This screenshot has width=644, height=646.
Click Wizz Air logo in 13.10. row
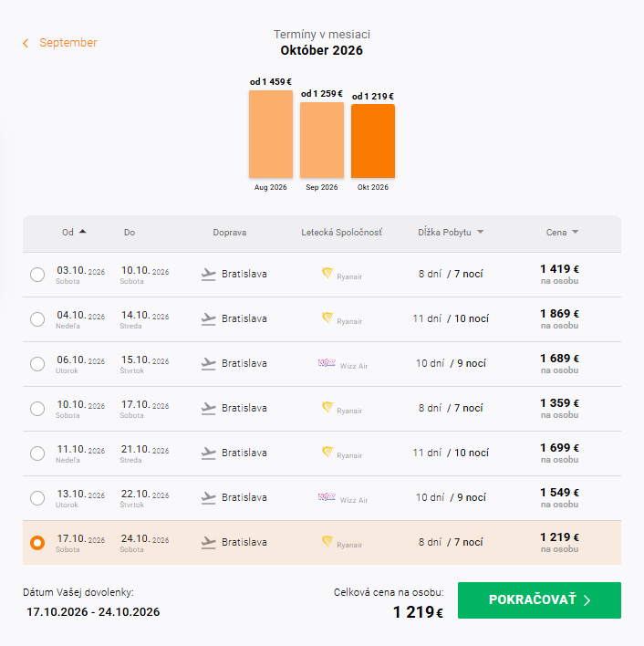pos(327,497)
